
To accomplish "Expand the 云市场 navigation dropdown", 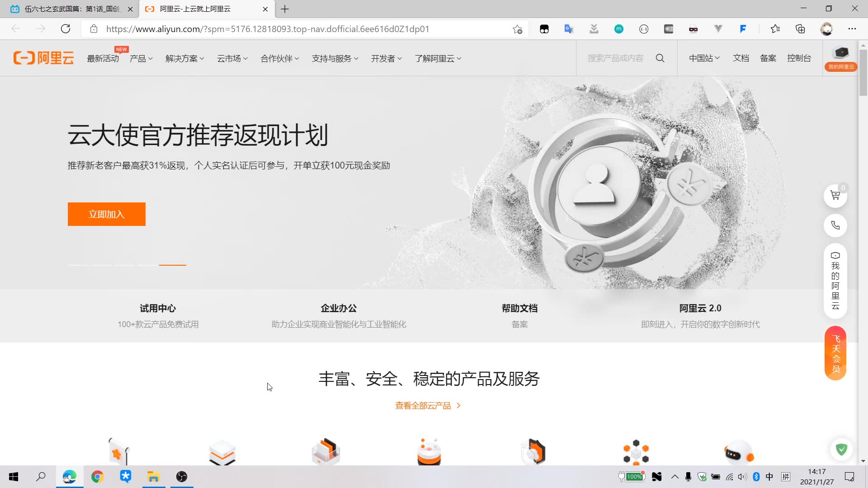I will [x=232, y=59].
